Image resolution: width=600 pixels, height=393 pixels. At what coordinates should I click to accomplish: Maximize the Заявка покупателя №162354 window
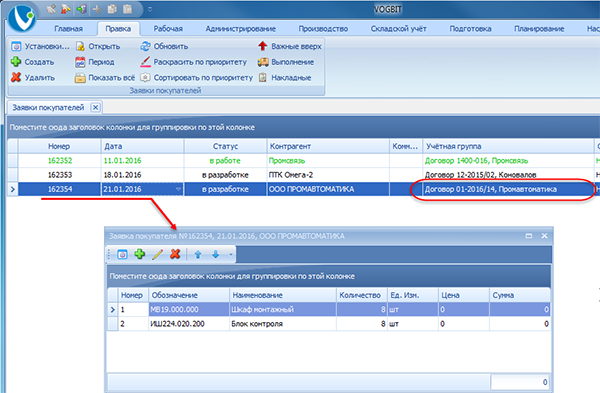point(529,236)
